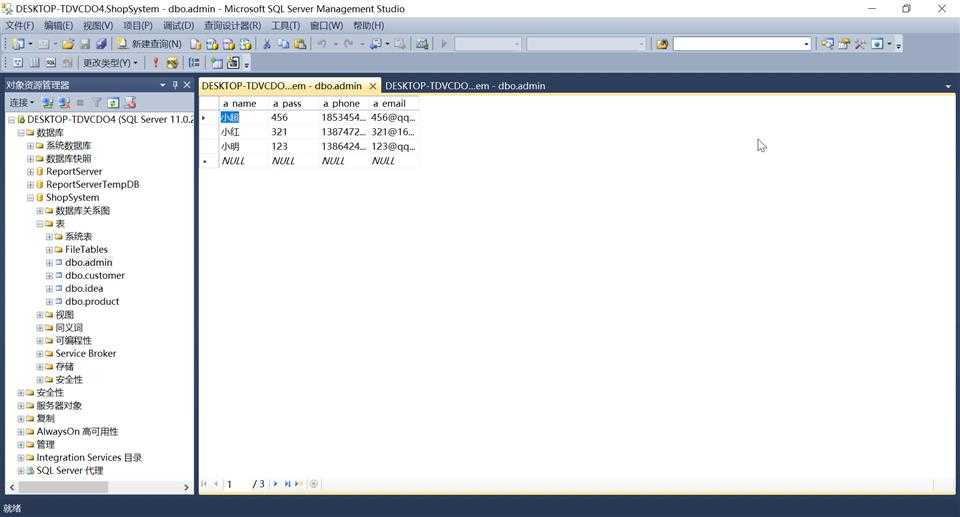This screenshot has height=517, width=960.
Task: Open the 编辑(E) menu
Action: pyautogui.click(x=59, y=26)
